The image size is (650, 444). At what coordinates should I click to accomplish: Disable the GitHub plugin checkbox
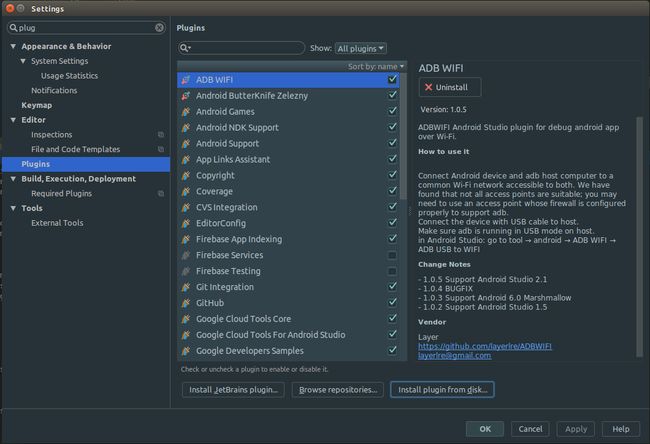pyautogui.click(x=392, y=303)
